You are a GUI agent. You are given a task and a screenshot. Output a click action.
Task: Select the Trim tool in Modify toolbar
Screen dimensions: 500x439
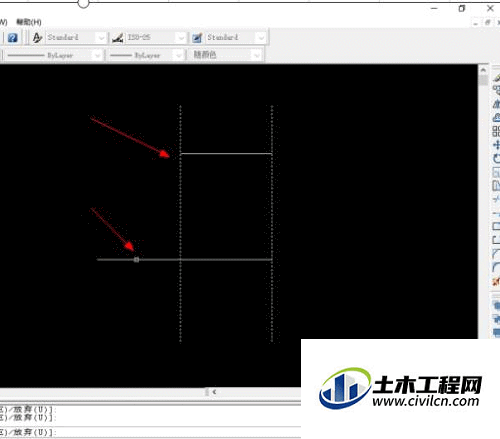pos(496,199)
